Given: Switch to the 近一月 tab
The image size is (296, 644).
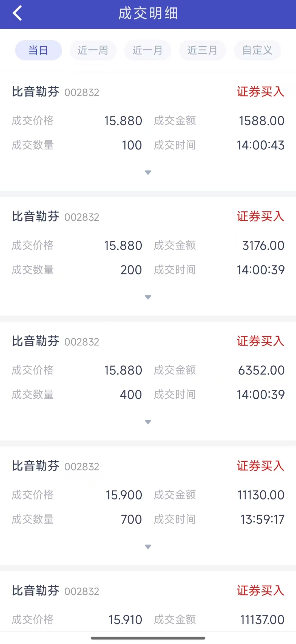Looking at the screenshot, I should tap(148, 50).
